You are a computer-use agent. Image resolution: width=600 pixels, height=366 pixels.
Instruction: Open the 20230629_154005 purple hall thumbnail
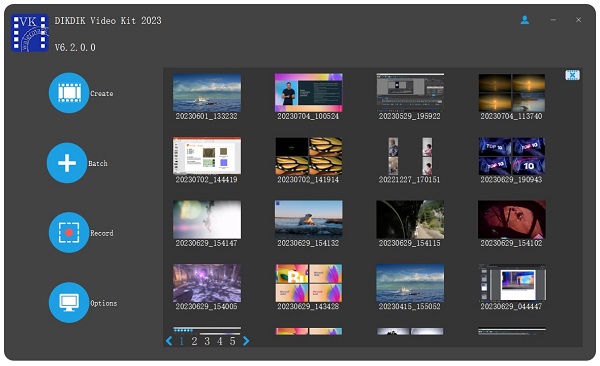pyautogui.click(x=207, y=283)
